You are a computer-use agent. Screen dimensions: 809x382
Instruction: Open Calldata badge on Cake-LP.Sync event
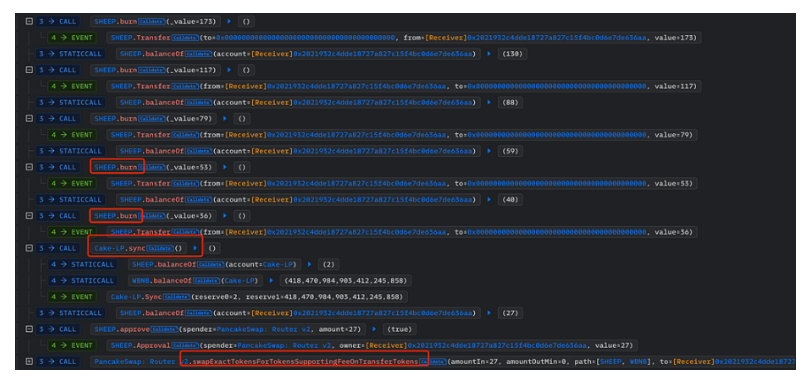pyautogui.click(x=177, y=297)
